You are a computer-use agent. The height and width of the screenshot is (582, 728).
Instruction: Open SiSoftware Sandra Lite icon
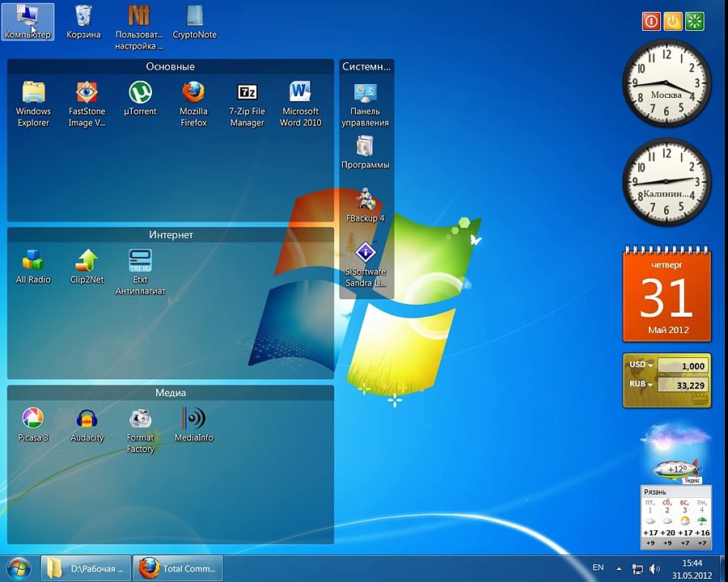point(366,264)
